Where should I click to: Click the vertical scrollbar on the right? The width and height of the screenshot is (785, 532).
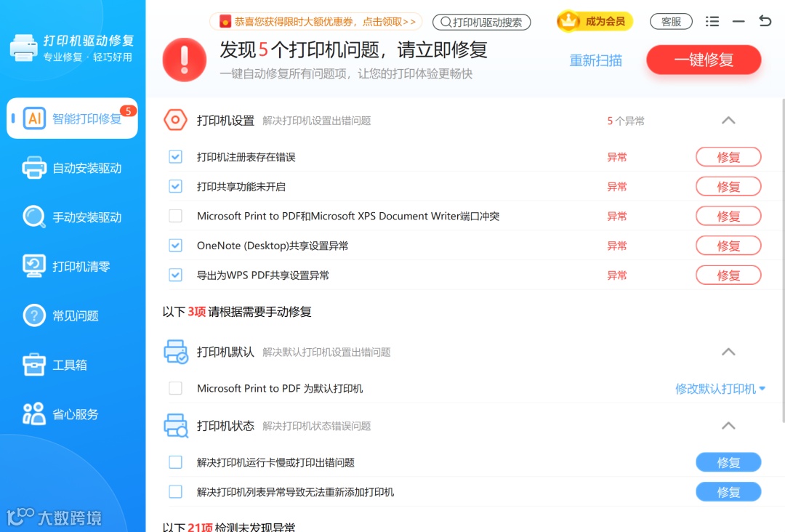tap(783, 260)
